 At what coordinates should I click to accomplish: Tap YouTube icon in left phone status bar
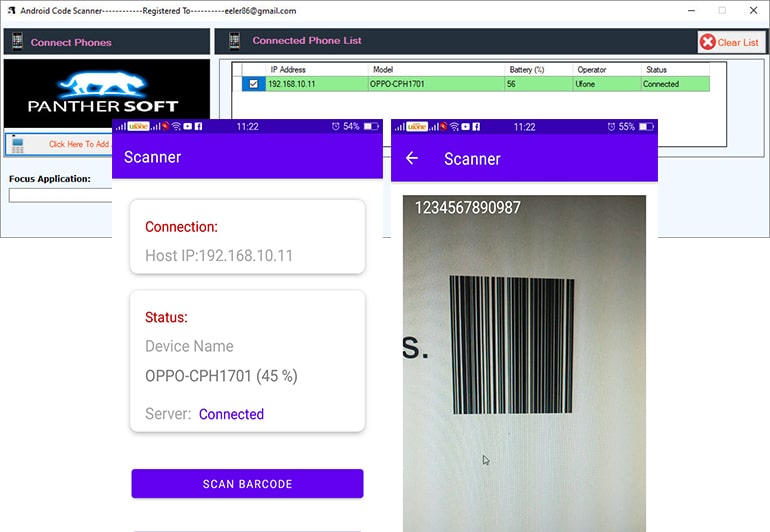(188, 126)
